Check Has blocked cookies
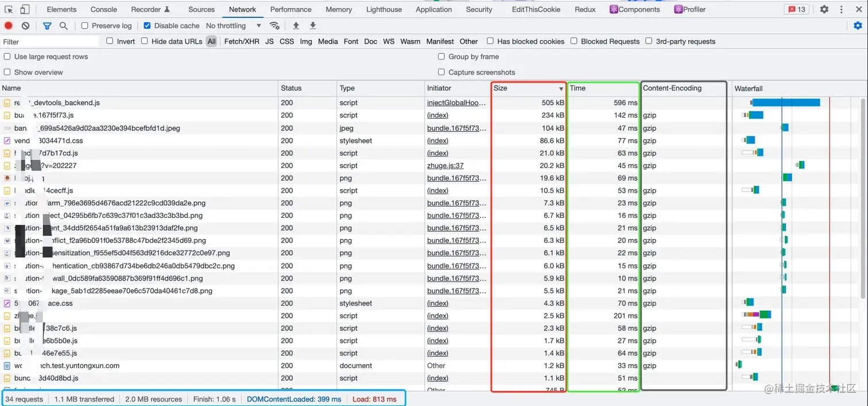The height and width of the screenshot is (406, 868). 490,41
